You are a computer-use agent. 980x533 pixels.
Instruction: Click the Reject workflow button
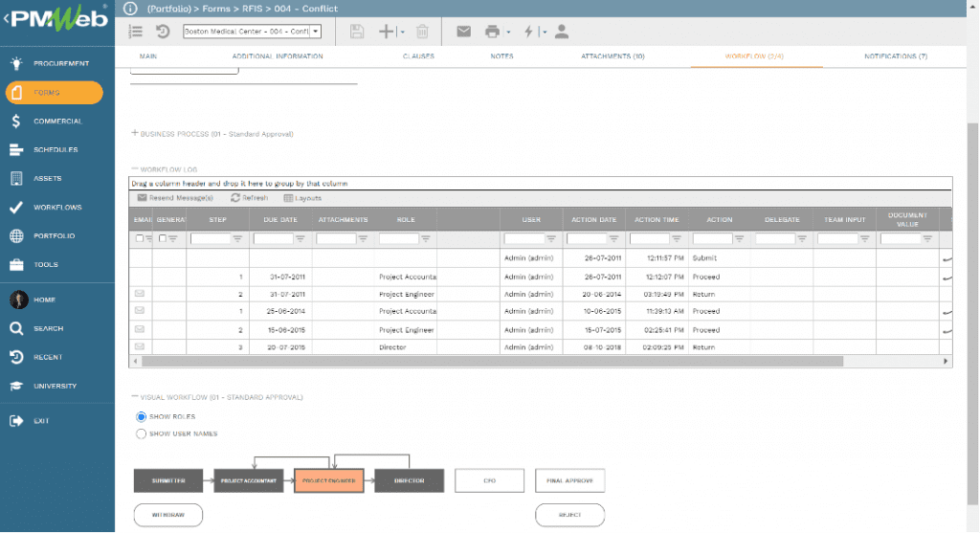(570, 515)
